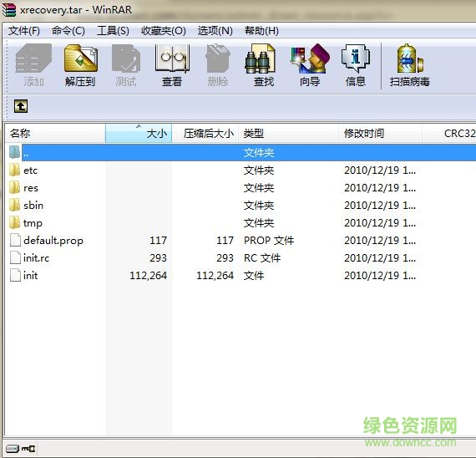This screenshot has width=476, height=458.
Task: Click the drive icon in status bar
Action: coord(13,448)
